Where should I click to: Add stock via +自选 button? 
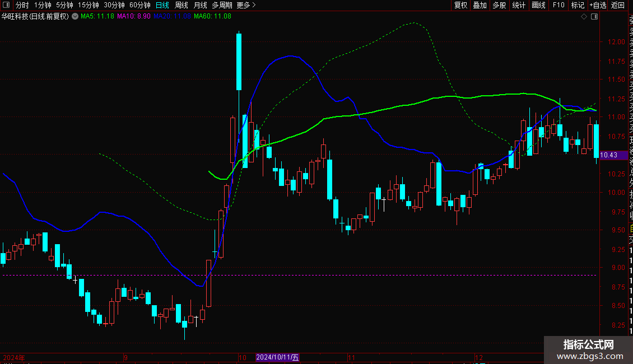[598, 5]
